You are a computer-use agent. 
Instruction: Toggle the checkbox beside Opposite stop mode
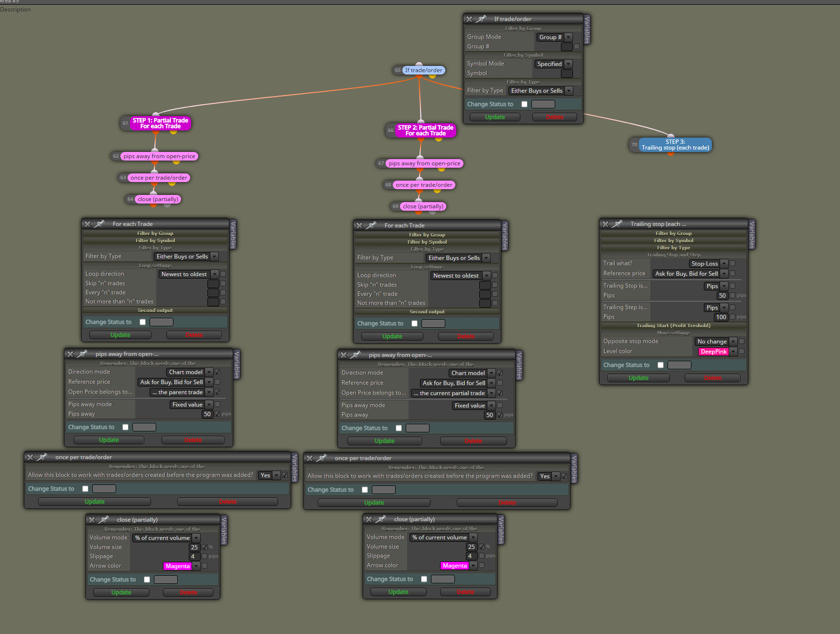tap(742, 341)
